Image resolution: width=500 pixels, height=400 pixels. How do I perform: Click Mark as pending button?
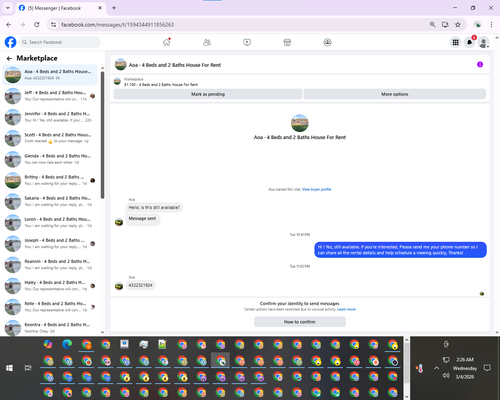pos(208,94)
